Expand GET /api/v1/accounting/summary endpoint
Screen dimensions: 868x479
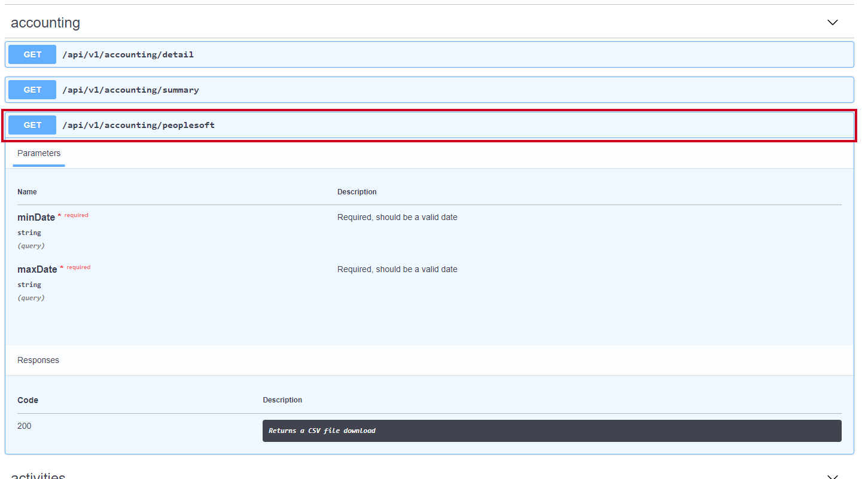pyautogui.click(x=430, y=90)
